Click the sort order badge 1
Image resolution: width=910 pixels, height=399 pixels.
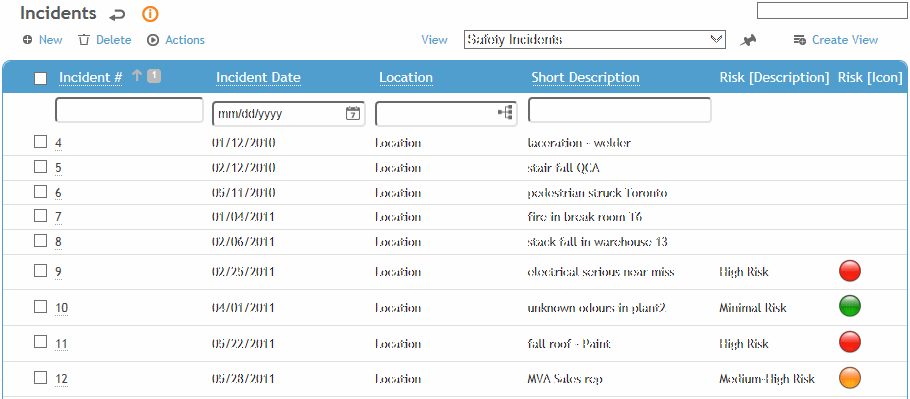(x=153, y=75)
